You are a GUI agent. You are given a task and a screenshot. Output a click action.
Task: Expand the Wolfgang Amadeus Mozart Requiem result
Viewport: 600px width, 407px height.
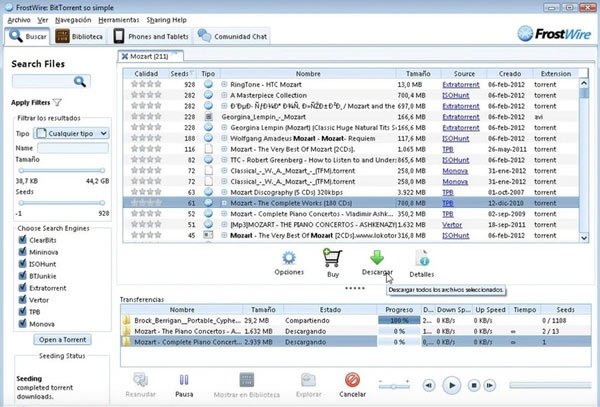(224, 138)
